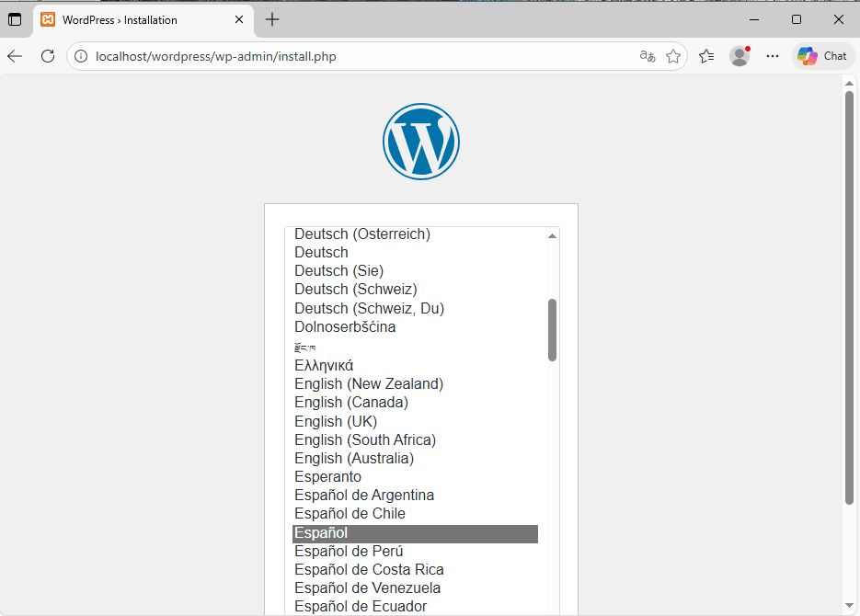This screenshot has width=860, height=616.
Task: Open tab actions menu
Action: [x=15, y=19]
